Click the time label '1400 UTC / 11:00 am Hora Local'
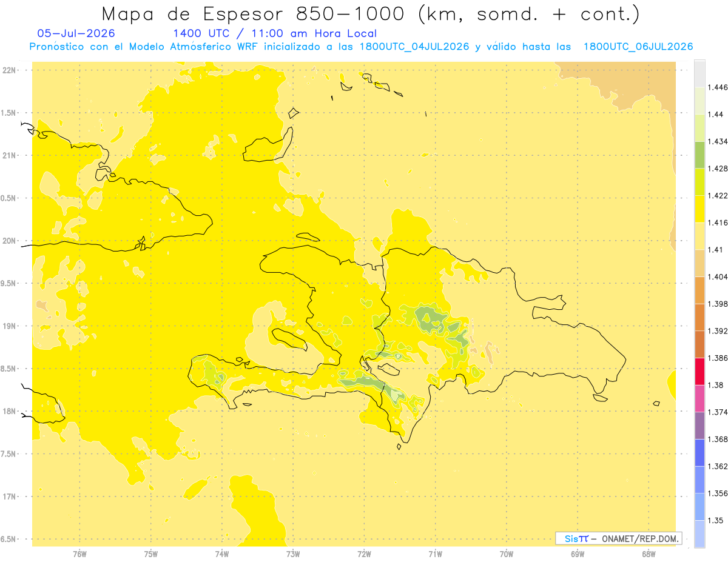728x562 pixels. [275, 33]
